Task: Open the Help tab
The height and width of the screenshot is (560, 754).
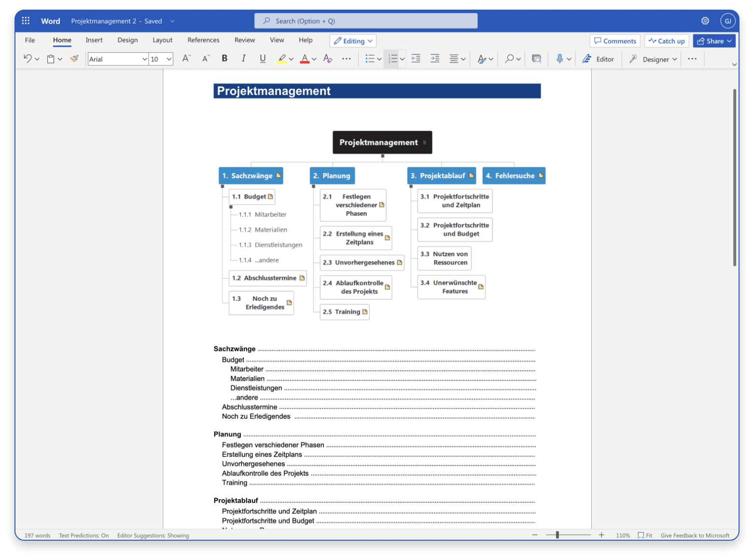Action: click(x=306, y=40)
